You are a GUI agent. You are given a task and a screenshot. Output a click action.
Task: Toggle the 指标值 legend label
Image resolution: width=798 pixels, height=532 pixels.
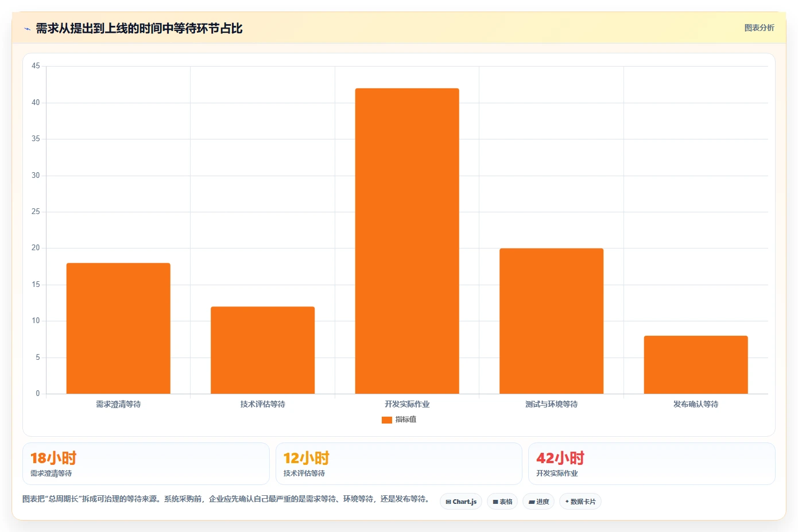point(406,420)
